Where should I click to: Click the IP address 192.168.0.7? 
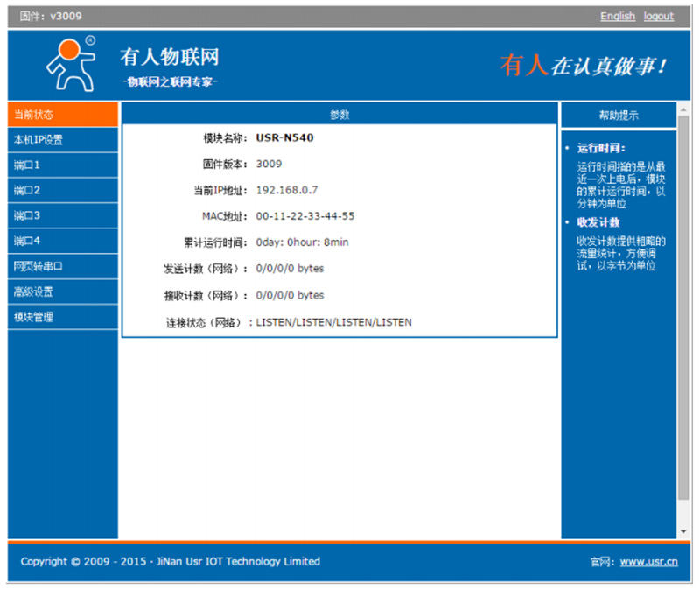(287, 190)
